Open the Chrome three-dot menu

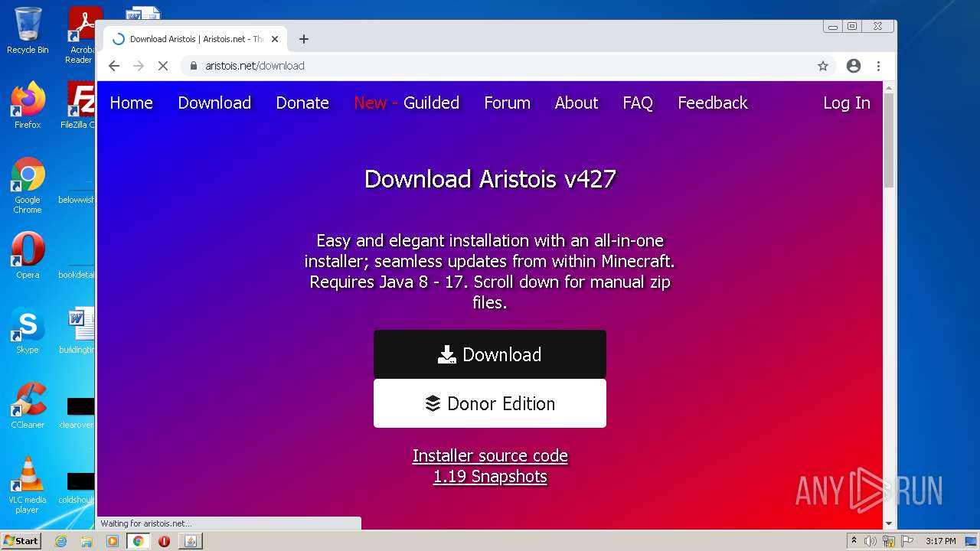click(878, 66)
